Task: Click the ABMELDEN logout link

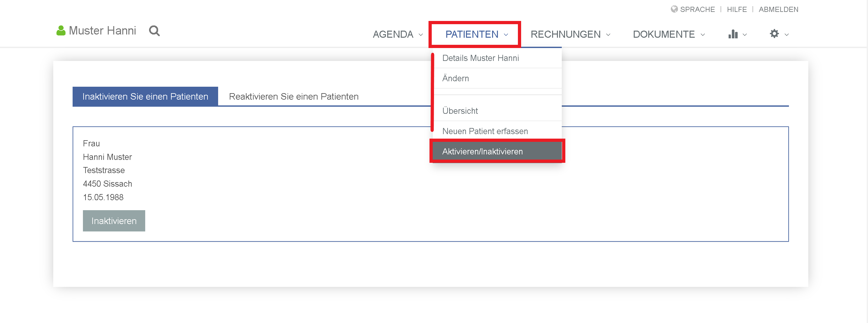Action: (x=778, y=9)
